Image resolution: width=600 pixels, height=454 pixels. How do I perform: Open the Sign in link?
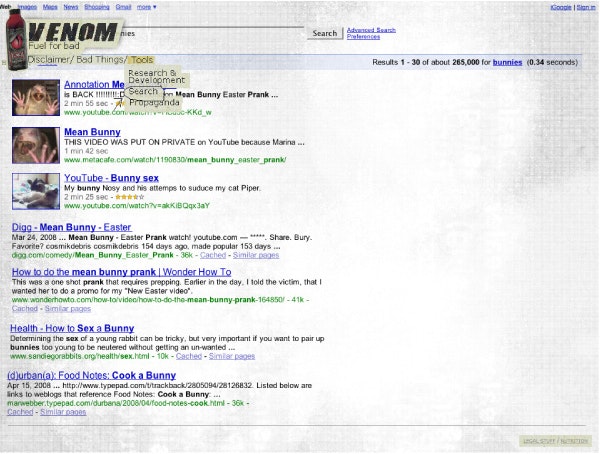coord(586,7)
